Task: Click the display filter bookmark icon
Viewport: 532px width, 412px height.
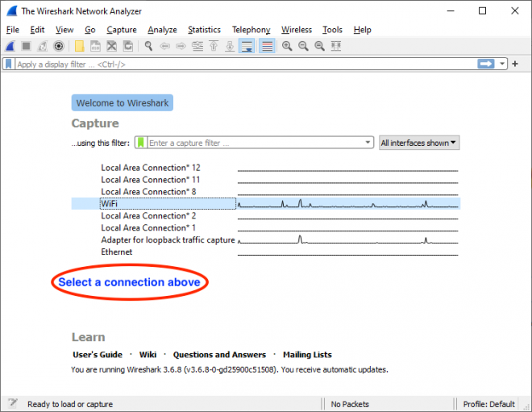Action: tap(9, 64)
